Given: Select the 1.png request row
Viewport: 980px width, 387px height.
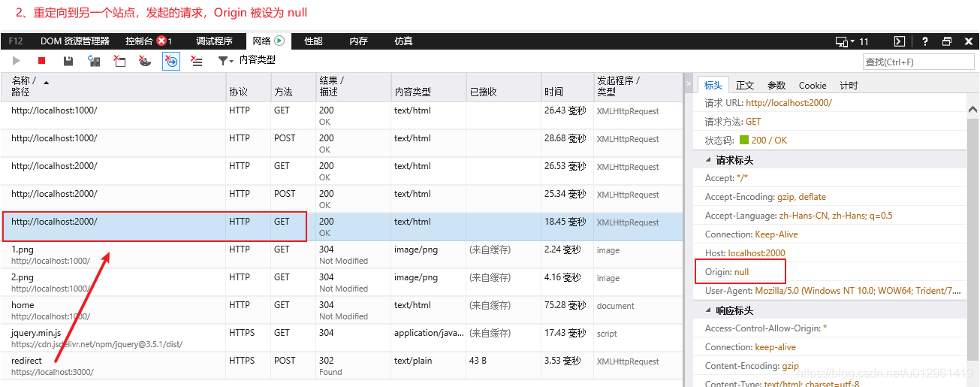Looking at the screenshot, I should click(x=341, y=255).
